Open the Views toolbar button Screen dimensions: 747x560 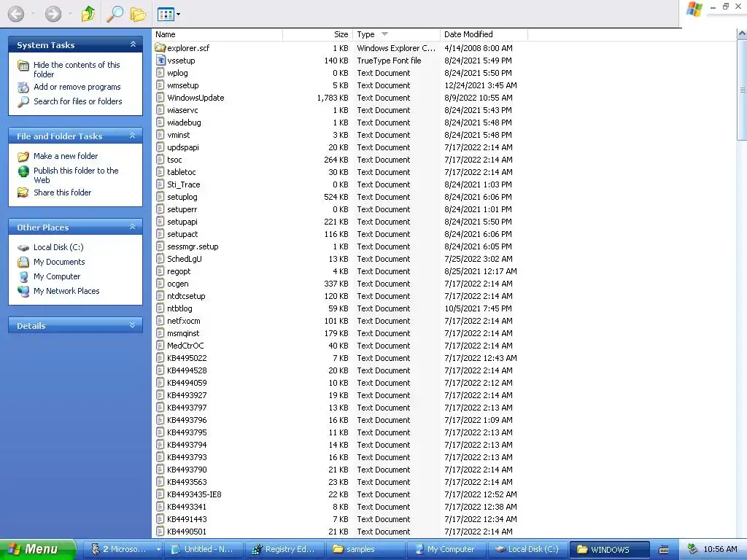(x=166, y=14)
